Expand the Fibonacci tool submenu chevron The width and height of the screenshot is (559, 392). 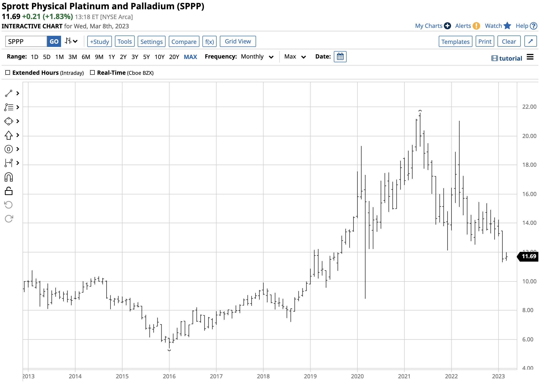tap(18, 149)
